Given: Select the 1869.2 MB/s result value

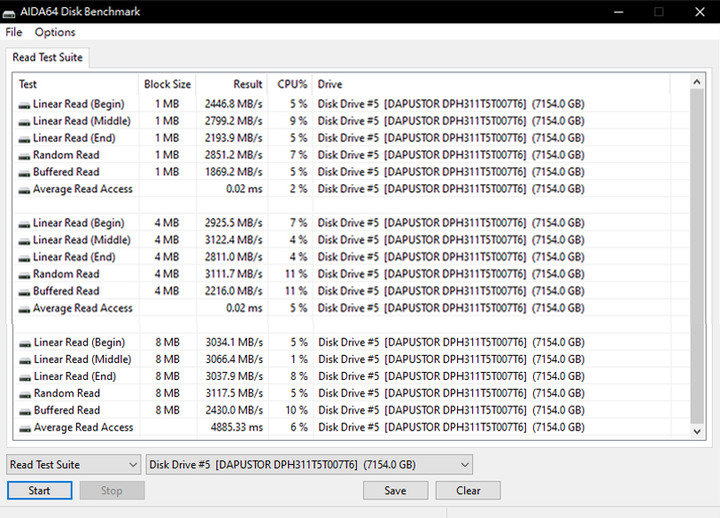Looking at the screenshot, I should coord(233,172).
